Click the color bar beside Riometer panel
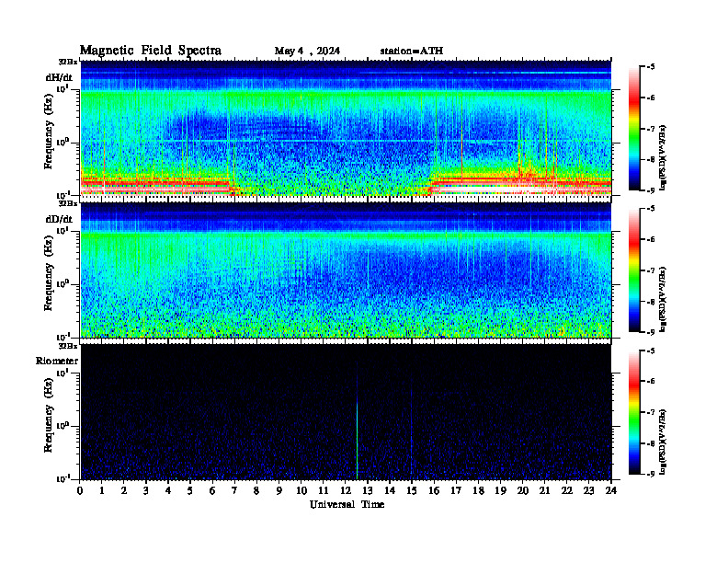Screen dimensions: 728x563 point(634,412)
